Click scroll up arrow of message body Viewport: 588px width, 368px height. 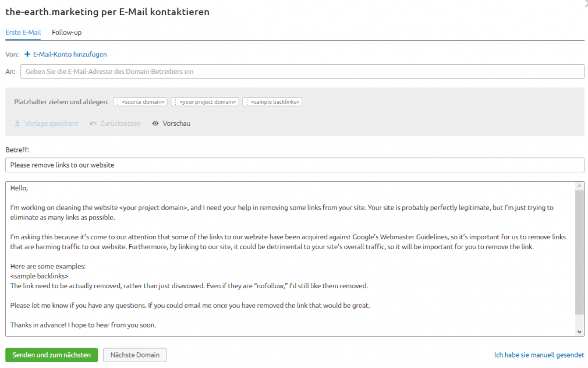tap(579, 186)
